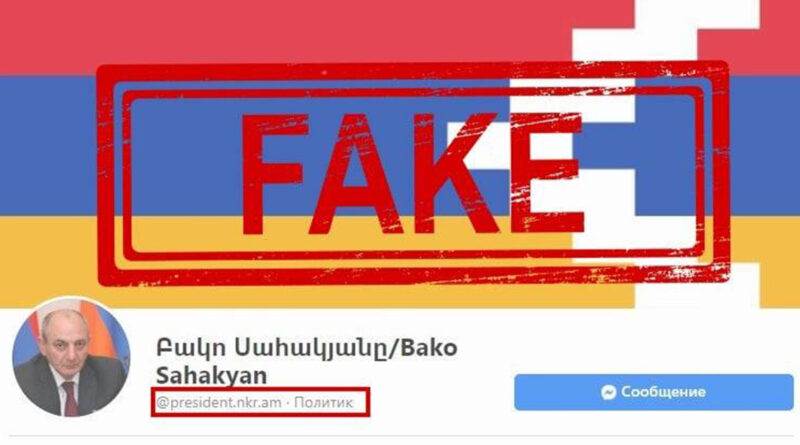Click the blue stripe left of stamp
The width and height of the screenshot is (800, 445).
(x=48, y=145)
